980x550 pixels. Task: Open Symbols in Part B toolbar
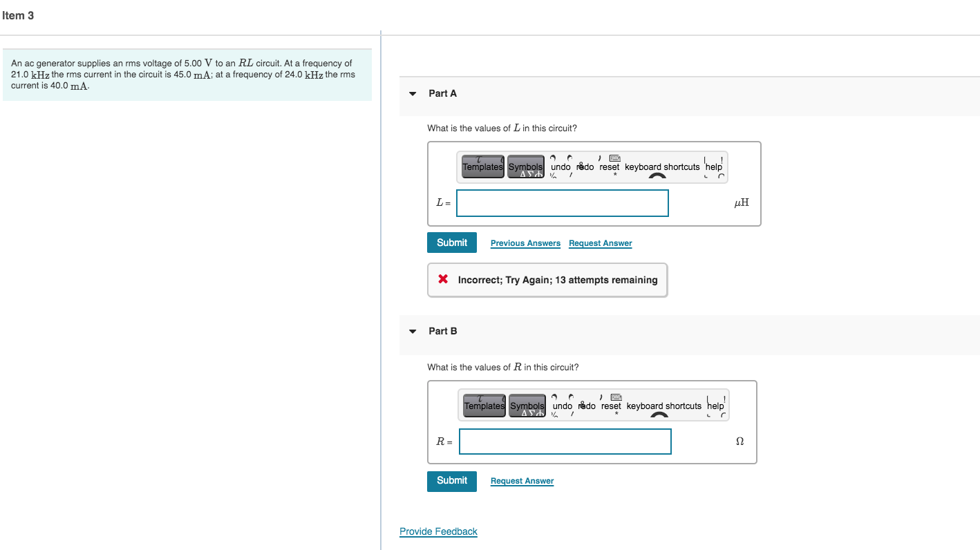point(527,406)
